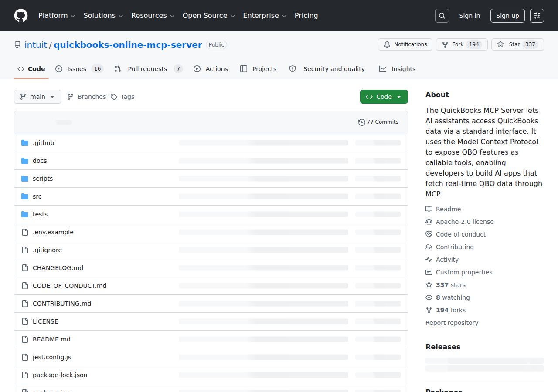Open the Pricing link
This screenshot has width=558, height=392.
306,16
